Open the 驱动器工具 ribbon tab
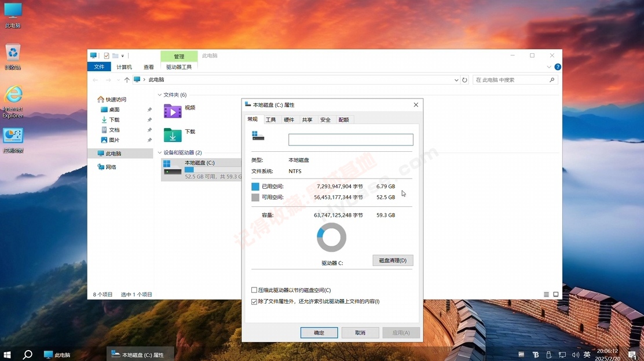 tap(178, 67)
